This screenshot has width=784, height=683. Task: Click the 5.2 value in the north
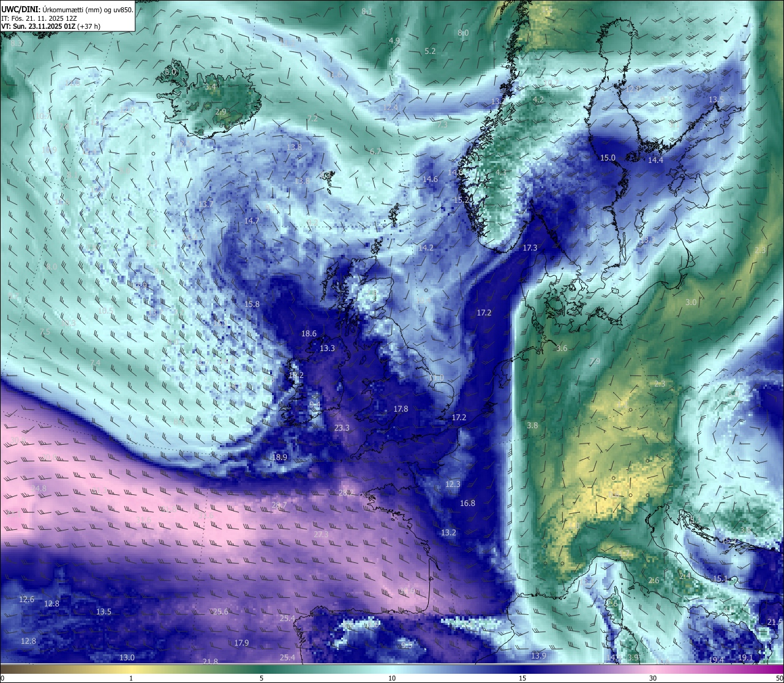(430, 51)
